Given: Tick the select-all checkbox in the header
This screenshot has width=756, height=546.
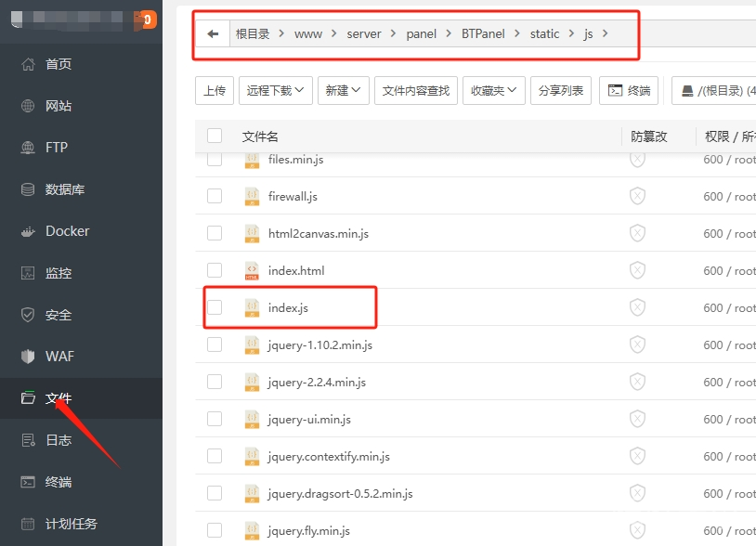Looking at the screenshot, I should (x=215, y=136).
